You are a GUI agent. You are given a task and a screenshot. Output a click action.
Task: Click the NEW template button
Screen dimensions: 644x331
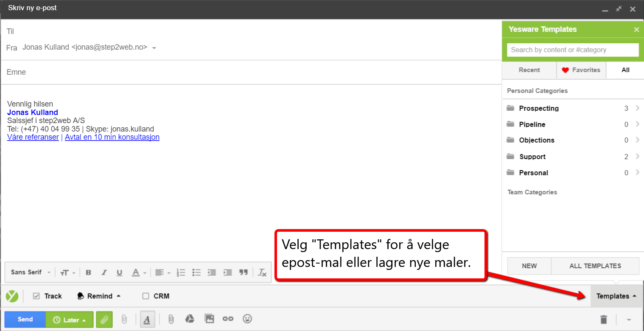click(529, 266)
